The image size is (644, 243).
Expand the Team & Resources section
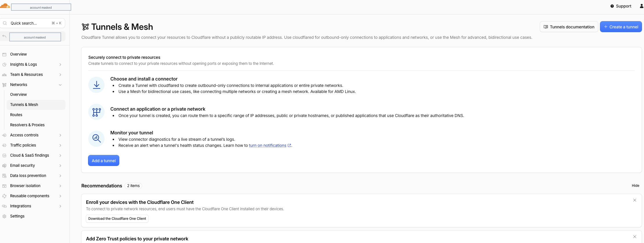tap(60, 75)
